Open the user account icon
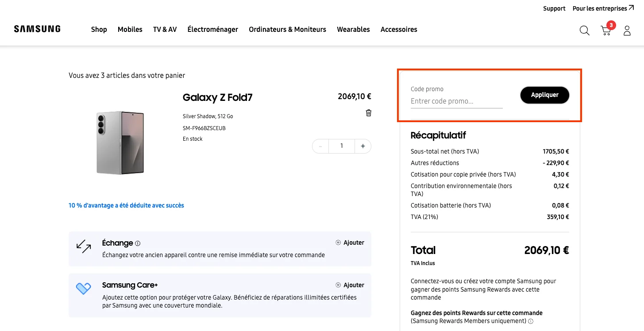644x331 pixels. pyautogui.click(x=627, y=31)
